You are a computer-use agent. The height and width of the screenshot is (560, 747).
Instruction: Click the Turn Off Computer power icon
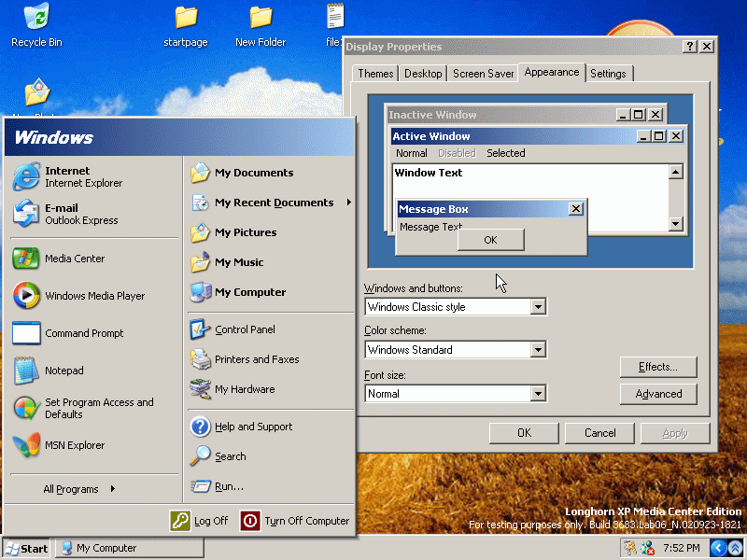click(x=250, y=521)
